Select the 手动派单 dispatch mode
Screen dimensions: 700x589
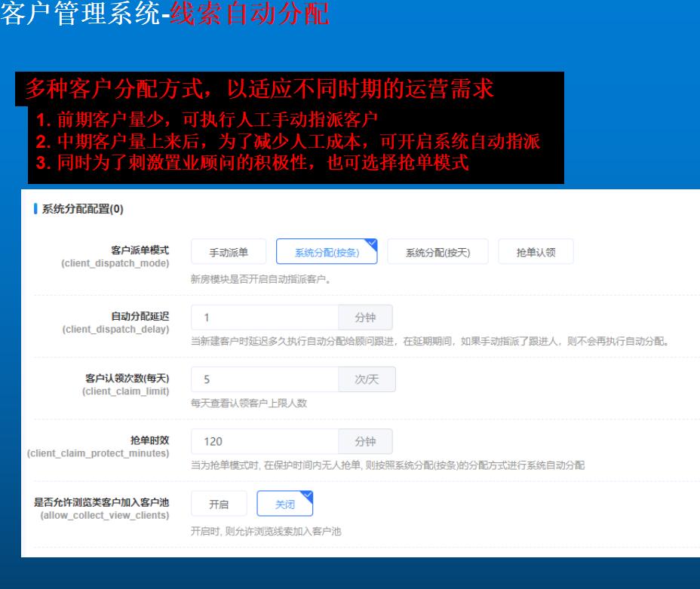(228, 253)
